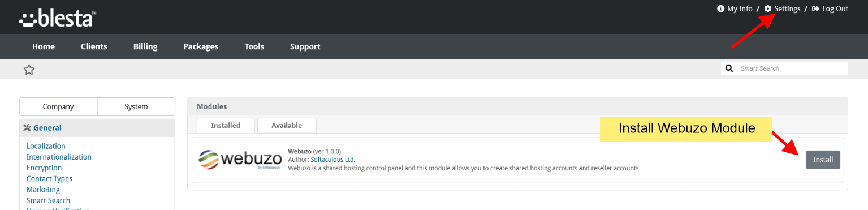Open Contact Types settings

point(49,178)
